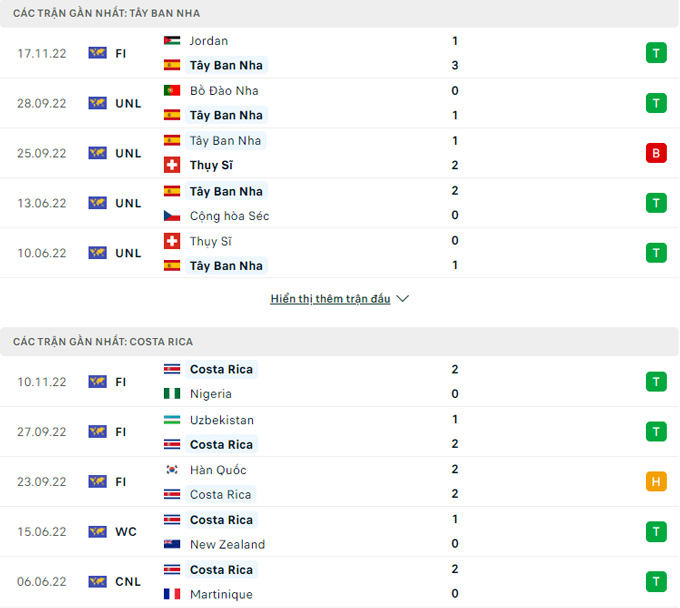Open the New Zealand team link

pyautogui.click(x=227, y=545)
